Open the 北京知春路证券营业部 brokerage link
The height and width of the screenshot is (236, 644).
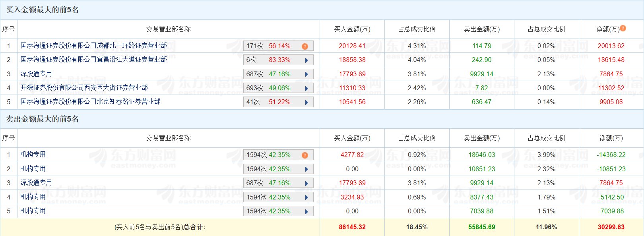click(91, 102)
